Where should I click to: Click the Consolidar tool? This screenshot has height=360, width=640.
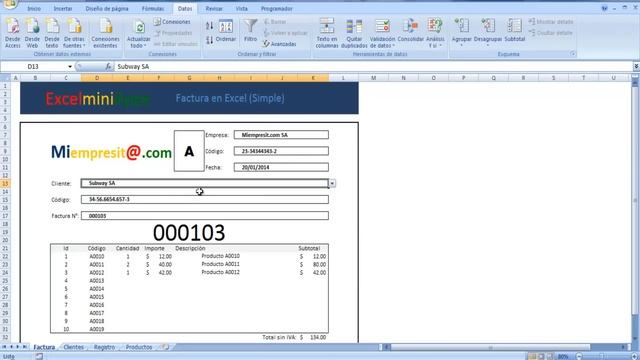coord(411,31)
